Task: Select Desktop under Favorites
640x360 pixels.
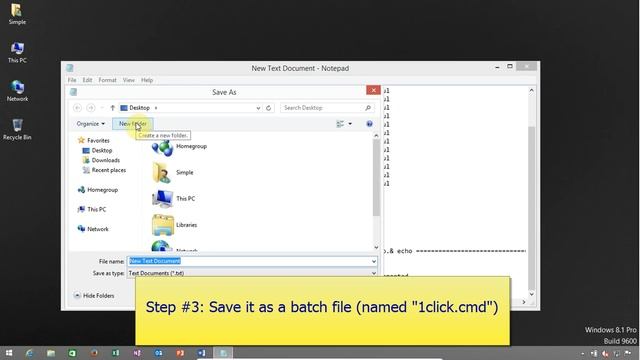Action: pos(102,151)
